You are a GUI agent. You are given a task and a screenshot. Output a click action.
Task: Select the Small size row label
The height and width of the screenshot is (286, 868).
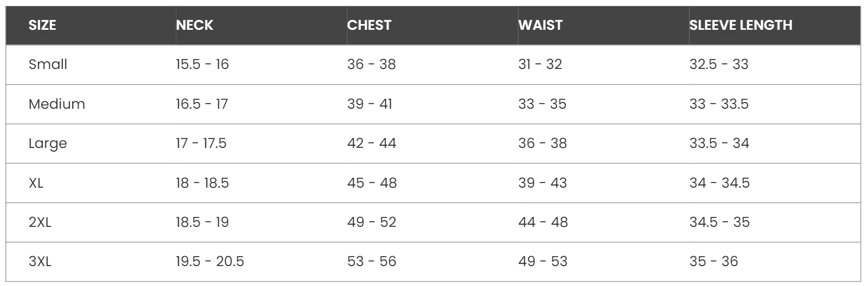(x=48, y=64)
